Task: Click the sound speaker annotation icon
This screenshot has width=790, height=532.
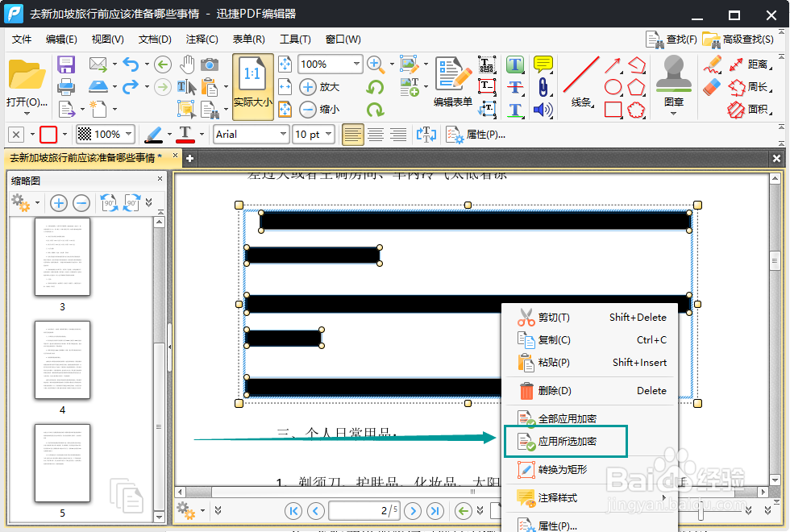Action: click(543, 110)
